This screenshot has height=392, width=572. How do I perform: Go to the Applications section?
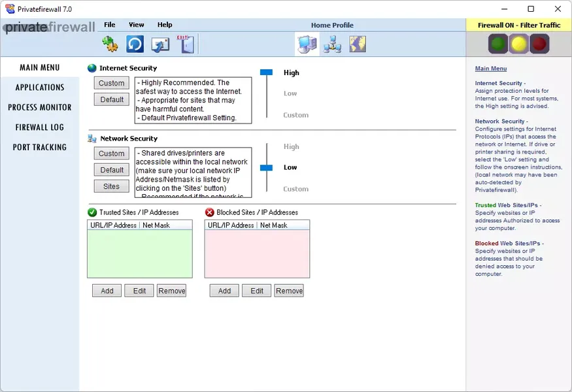pyautogui.click(x=40, y=88)
